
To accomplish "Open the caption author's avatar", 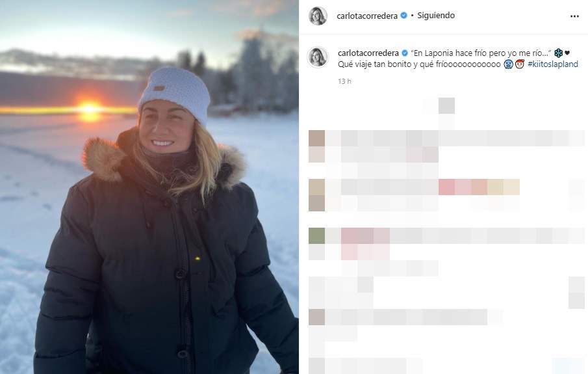I will point(318,57).
